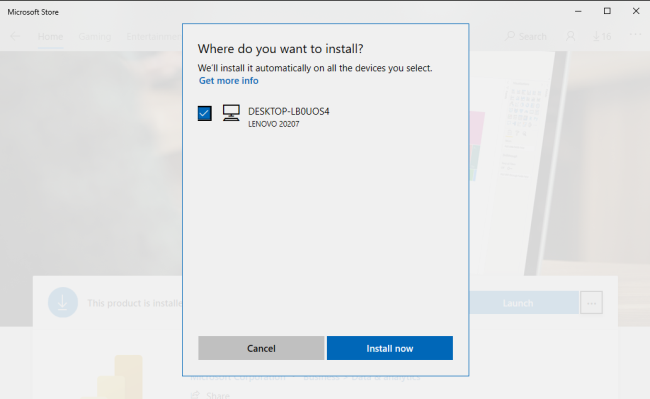The width and height of the screenshot is (650, 399).
Task: Open downloads and updates showing 16
Action: tap(601, 36)
